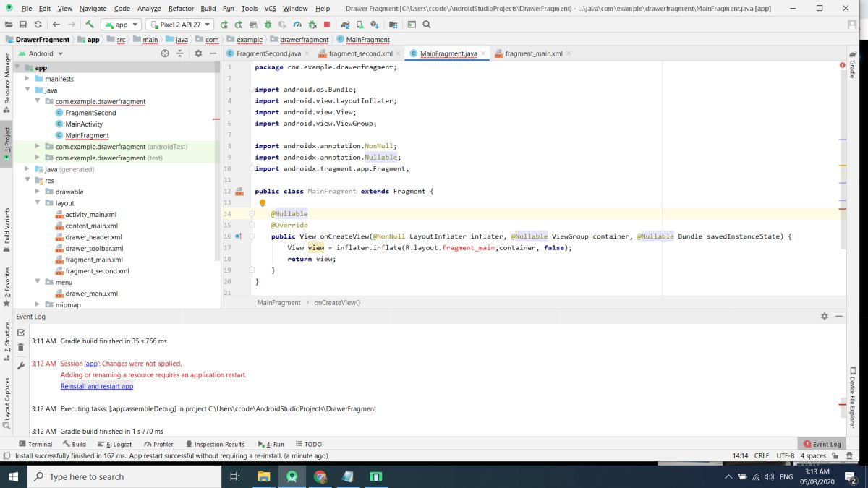Screen dimensions: 868x488
Task: Open Event Log wrench settings icon
Action: [x=21, y=366]
